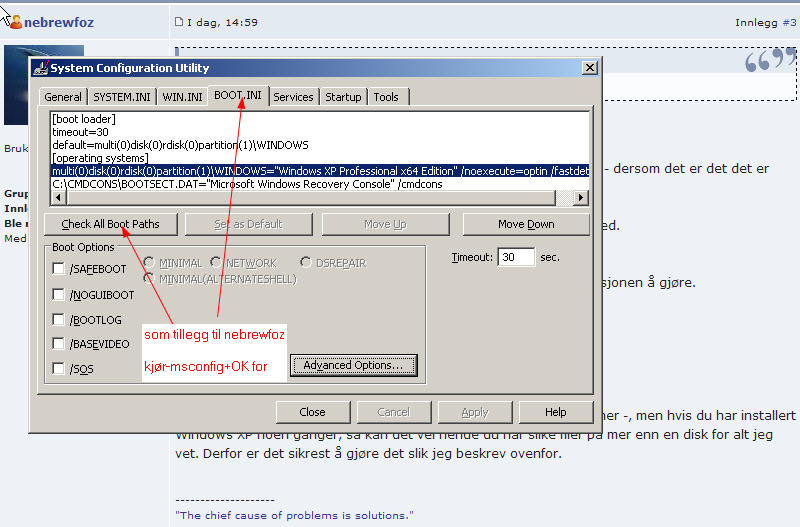Image resolution: width=800 pixels, height=527 pixels.
Task: Click the timeout=30 line
Action: (x=80, y=132)
